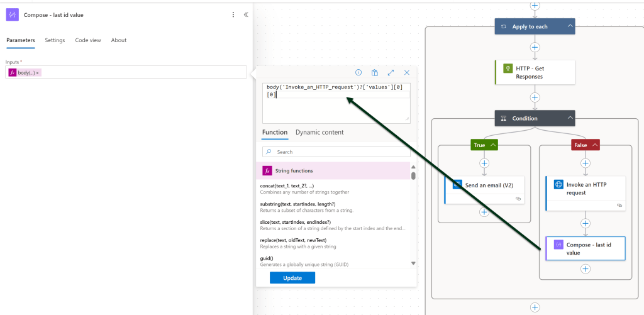
Task: Collapse the False branch
Action: [x=594, y=145]
